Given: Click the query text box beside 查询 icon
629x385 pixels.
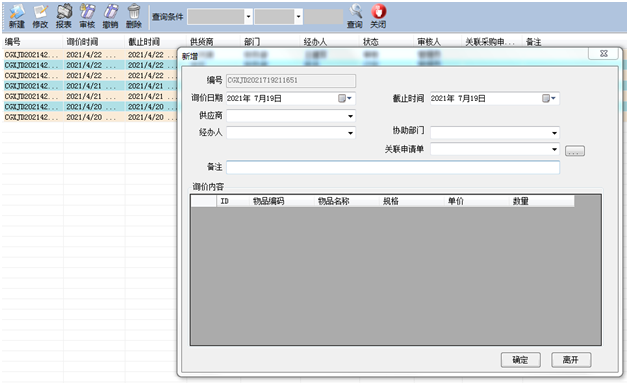Looking at the screenshot, I should click(x=323, y=17).
